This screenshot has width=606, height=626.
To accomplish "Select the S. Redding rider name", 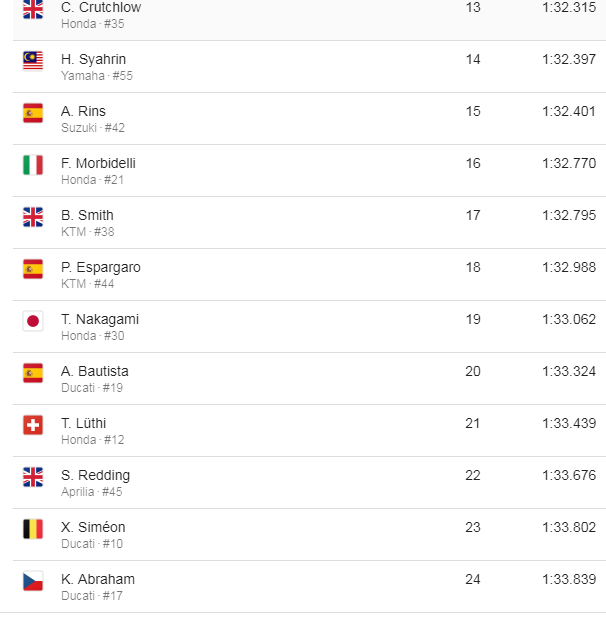I will 95,475.
